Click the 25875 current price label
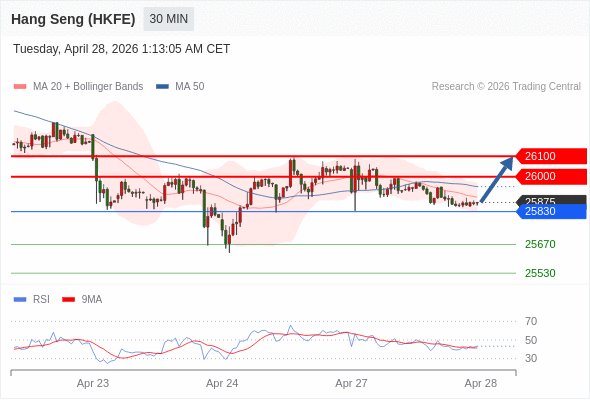The height and width of the screenshot is (400, 590). point(550,200)
